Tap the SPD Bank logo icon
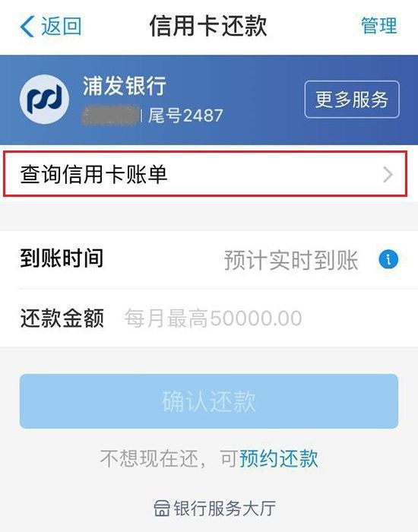Image resolution: width=418 pixels, height=532 pixels. click(x=44, y=99)
